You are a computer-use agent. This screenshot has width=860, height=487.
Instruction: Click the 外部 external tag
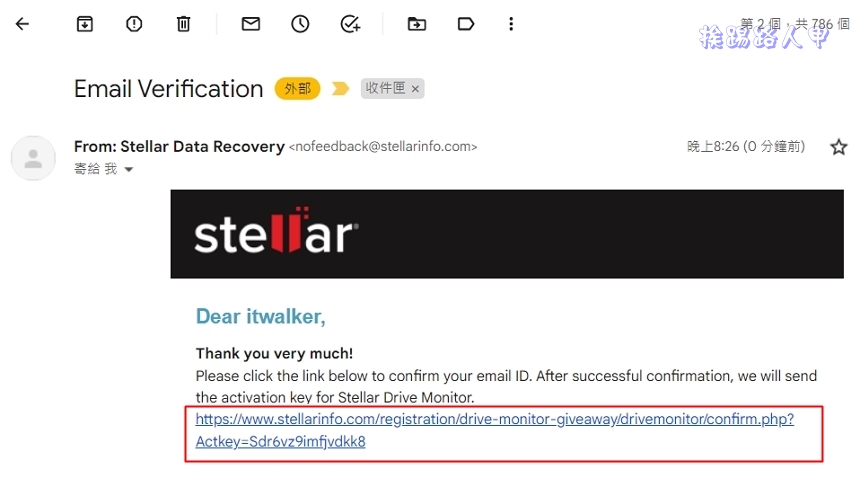pos(297,88)
